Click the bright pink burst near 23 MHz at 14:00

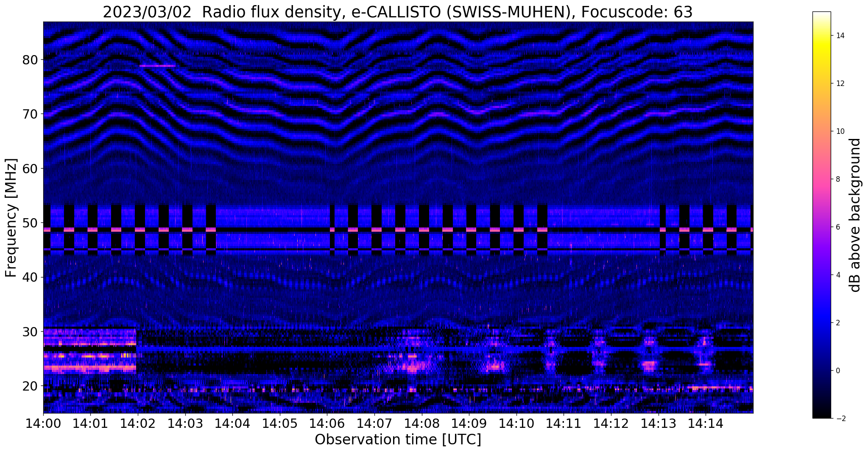90,368
